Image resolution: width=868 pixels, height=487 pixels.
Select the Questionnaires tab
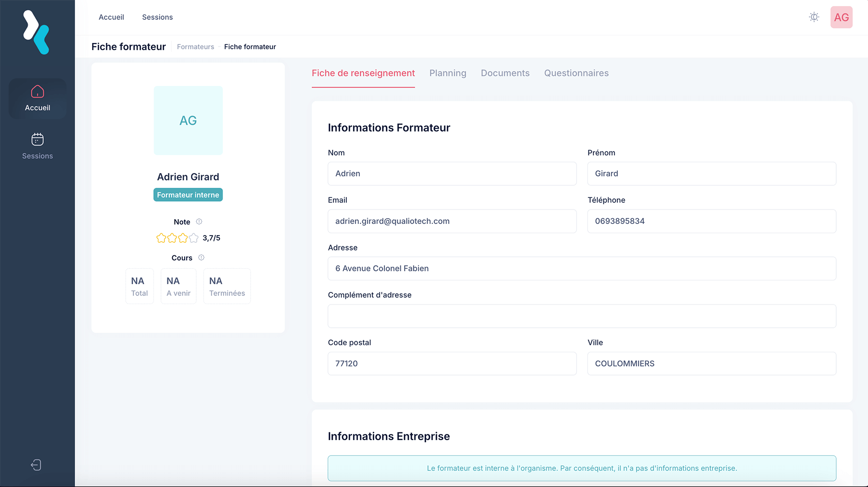[576, 73]
